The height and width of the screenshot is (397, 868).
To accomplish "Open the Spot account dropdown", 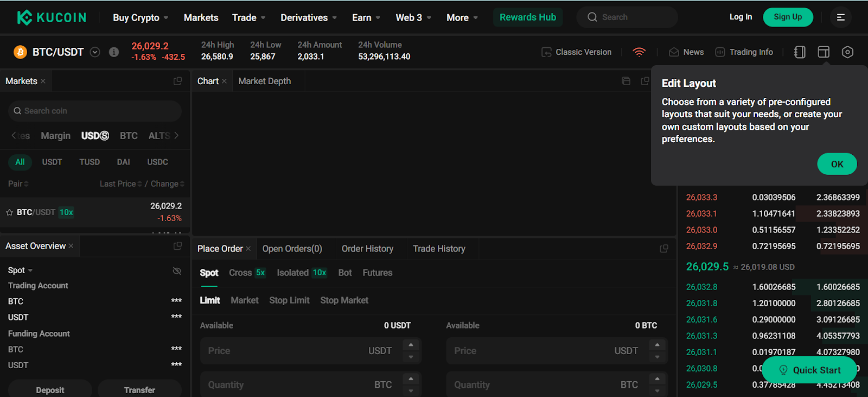I will 21,270.
